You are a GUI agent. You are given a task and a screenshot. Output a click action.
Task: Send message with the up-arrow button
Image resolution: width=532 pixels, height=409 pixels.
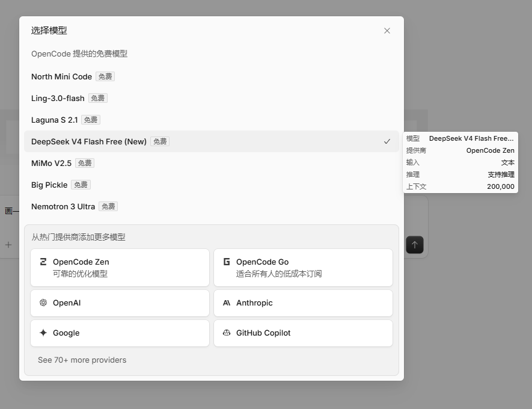tap(415, 245)
